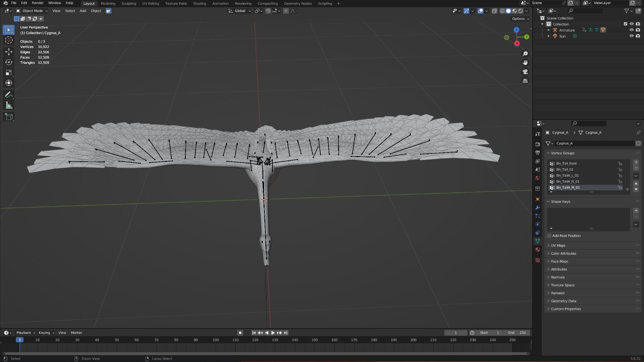Click the End frame field
Screen dimensions: 644x362
pyautogui.click(x=517, y=333)
